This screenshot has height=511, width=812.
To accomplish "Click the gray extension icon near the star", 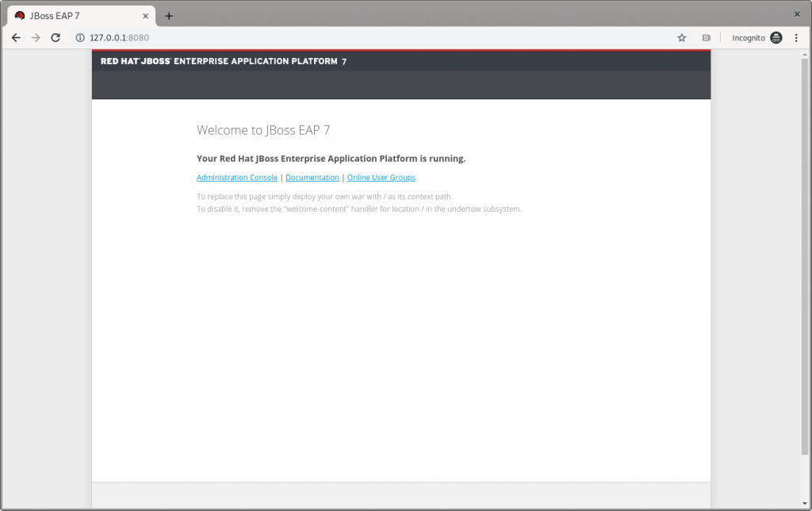I will pos(706,37).
